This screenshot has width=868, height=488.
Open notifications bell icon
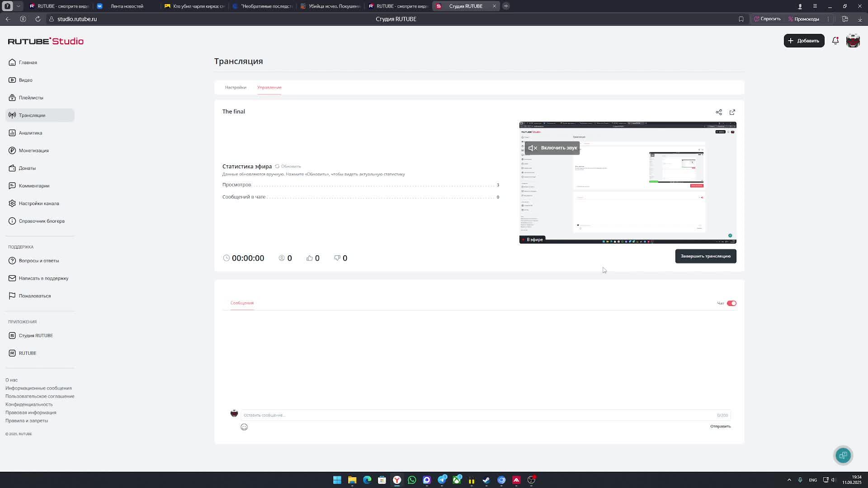coord(835,41)
